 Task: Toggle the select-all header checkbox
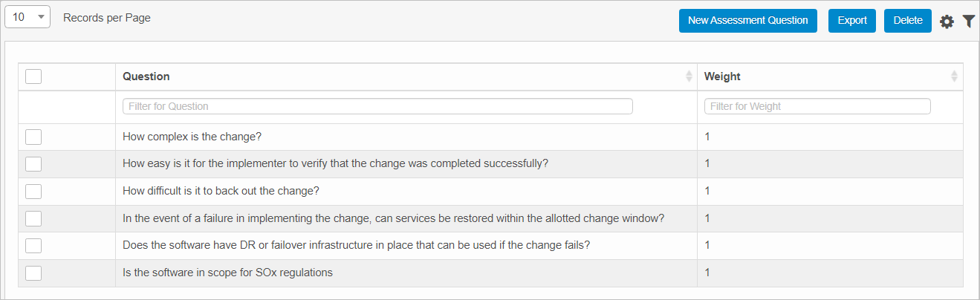point(33,76)
